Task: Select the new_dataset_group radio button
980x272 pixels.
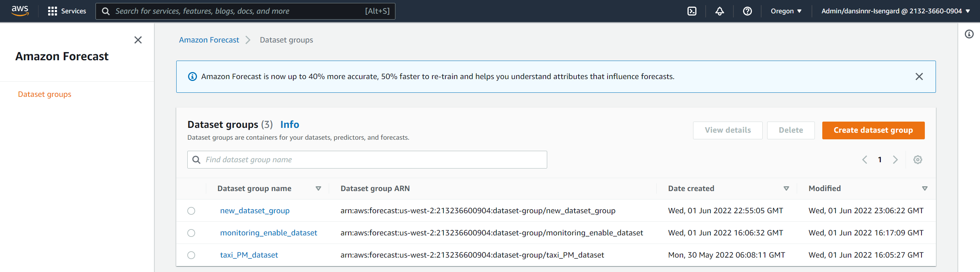Action: click(191, 211)
